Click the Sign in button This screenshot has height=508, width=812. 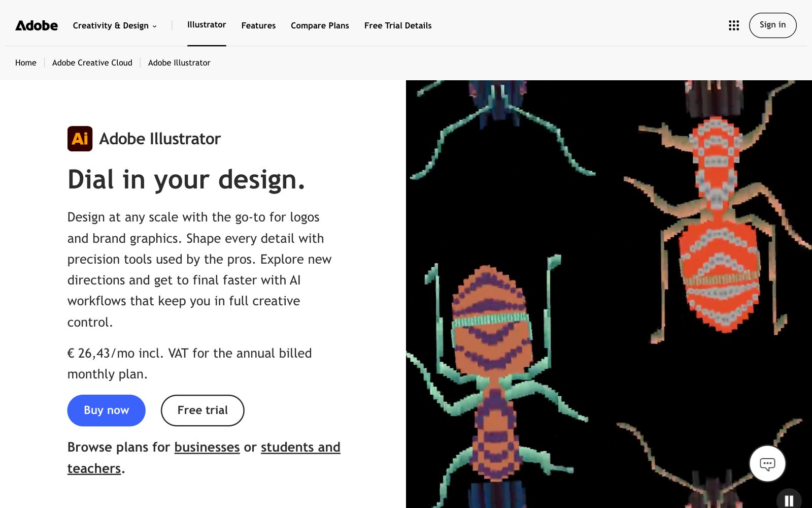(772, 25)
